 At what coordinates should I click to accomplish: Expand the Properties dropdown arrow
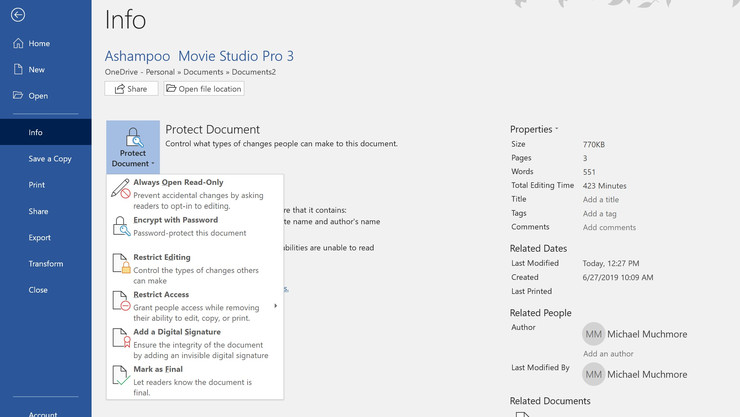557,129
